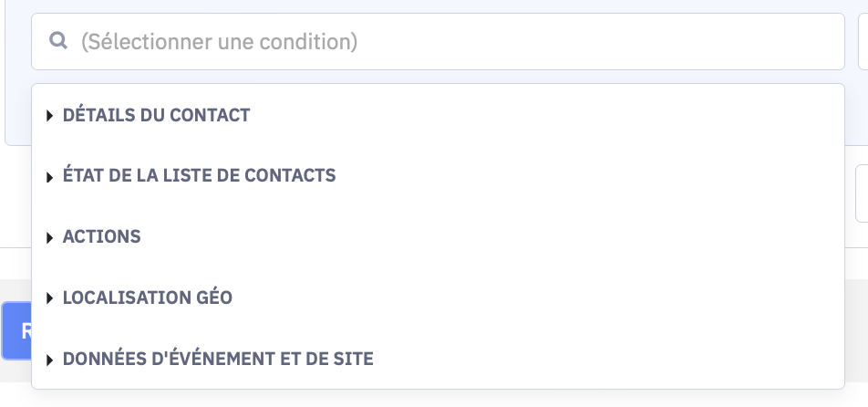Show contact detail conditions in the dropdown
The height and width of the screenshot is (407, 868).
pyautogui.click(x=438, y=115)
